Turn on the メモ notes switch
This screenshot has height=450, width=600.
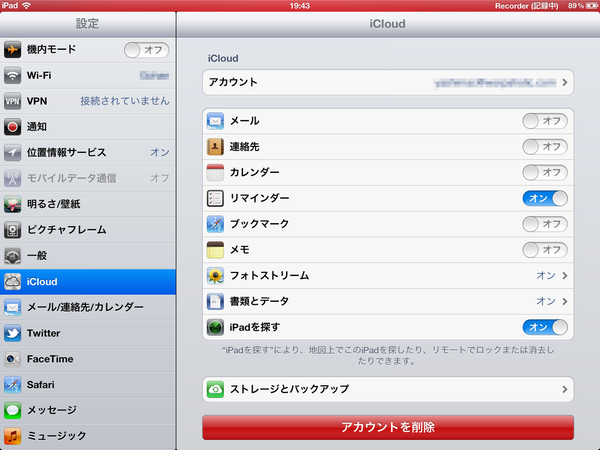(545, 250)
